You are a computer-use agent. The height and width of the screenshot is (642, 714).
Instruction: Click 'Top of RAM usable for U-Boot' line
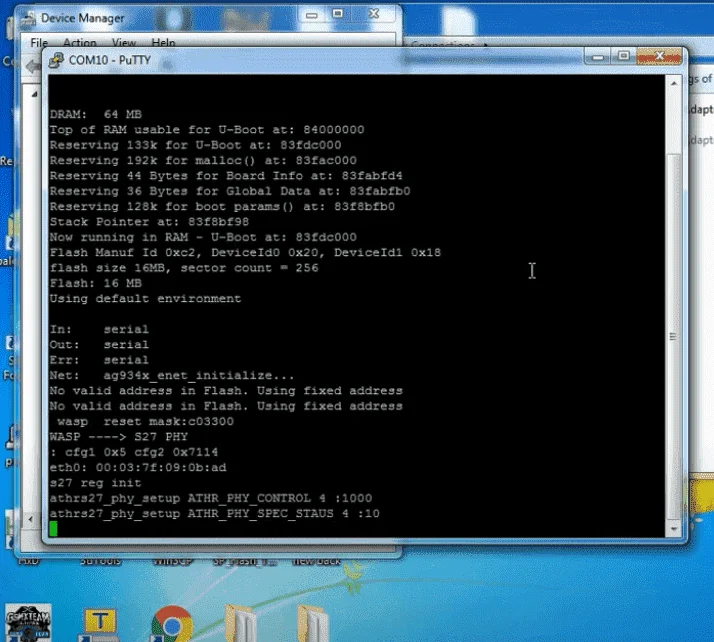(x=207, y=130)
